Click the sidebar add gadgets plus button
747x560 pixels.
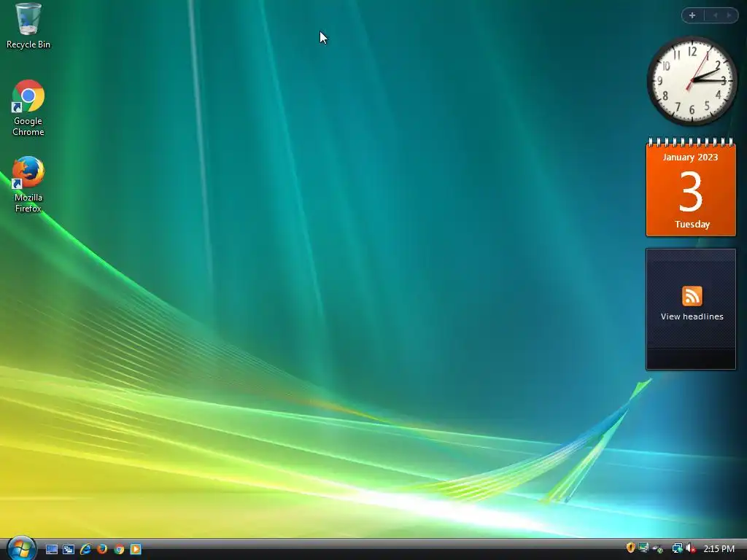tap(693, 15)
